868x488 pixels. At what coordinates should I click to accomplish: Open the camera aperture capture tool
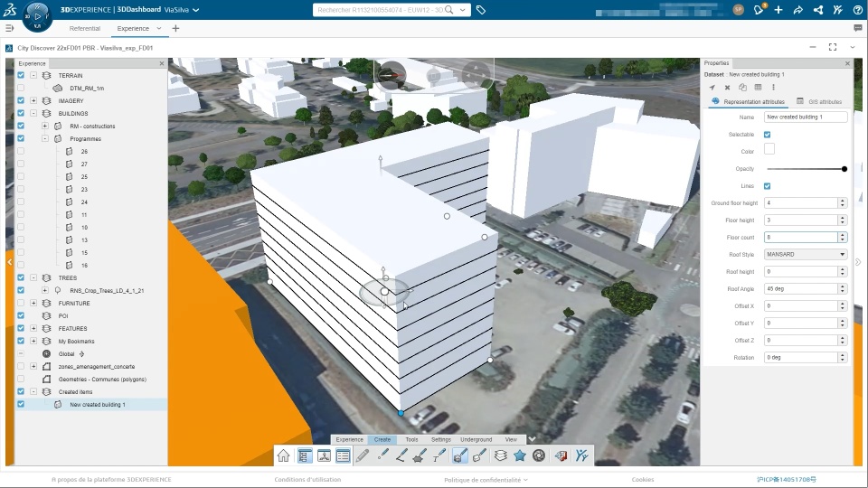[539, 455]
